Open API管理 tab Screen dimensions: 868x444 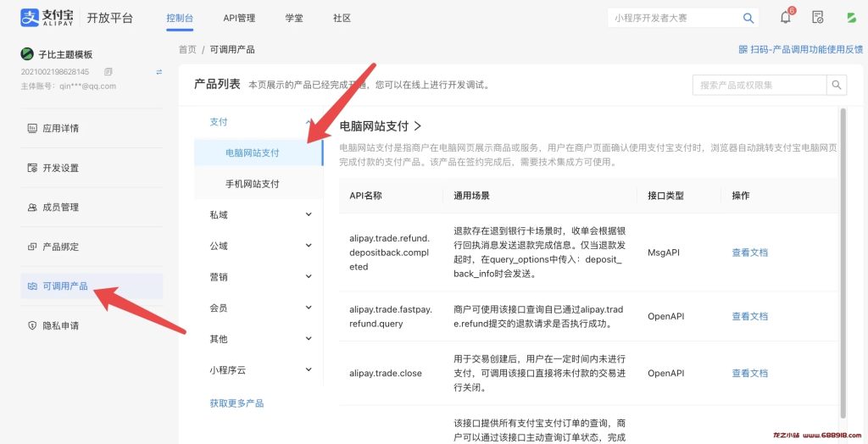coord(239,19)
